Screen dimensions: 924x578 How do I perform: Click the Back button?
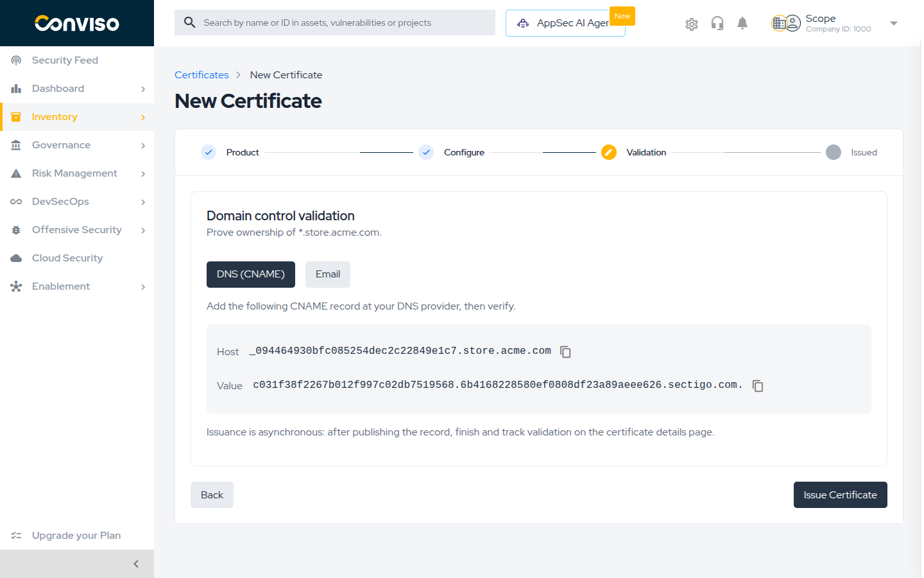pyautogui.click(x=212, y=495)
